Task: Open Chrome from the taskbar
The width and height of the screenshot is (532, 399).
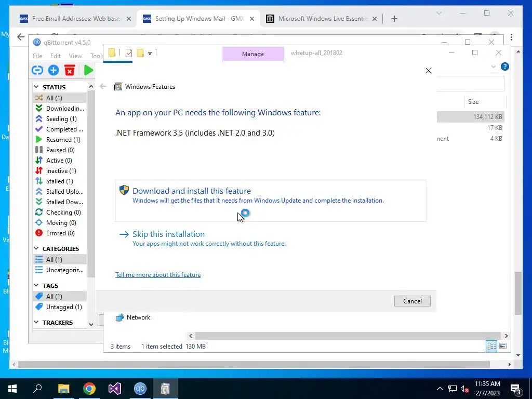Action: pos(89,389)
